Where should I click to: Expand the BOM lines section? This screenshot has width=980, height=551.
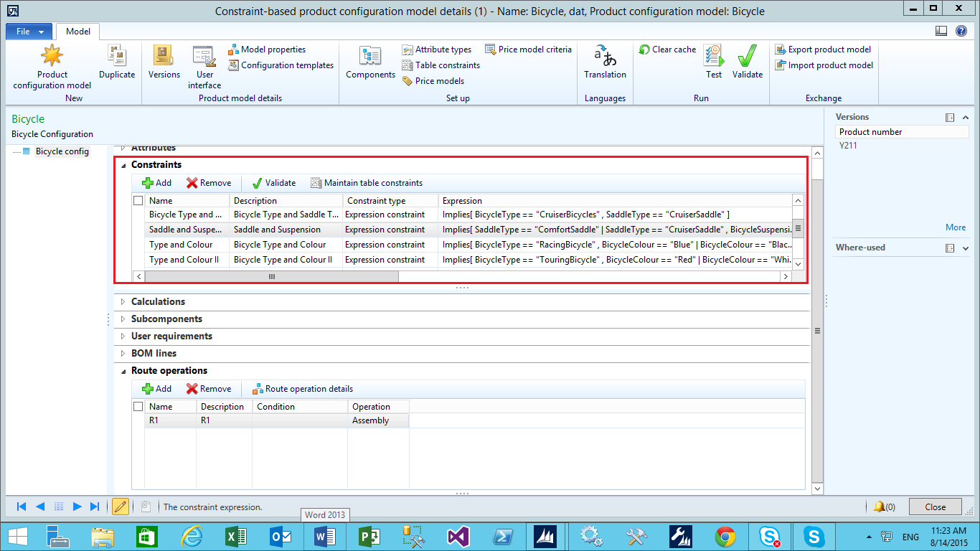(x=123, y=354)
